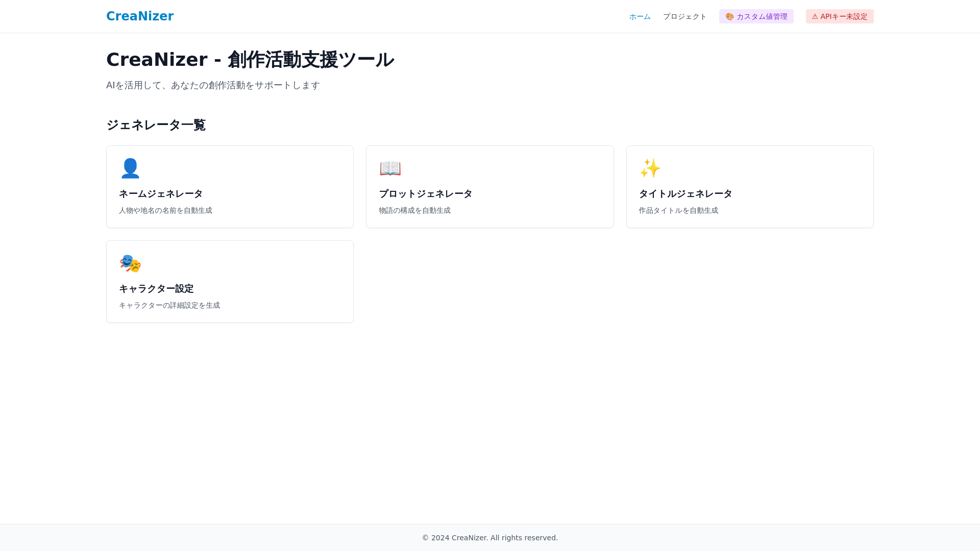Click the APIキー未設定 warning button

tap(840, 16)
